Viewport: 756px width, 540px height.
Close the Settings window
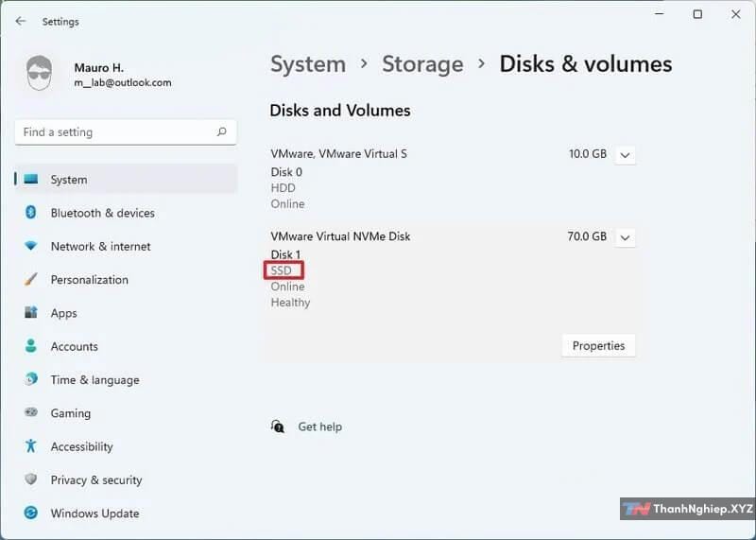coord(736,14)
